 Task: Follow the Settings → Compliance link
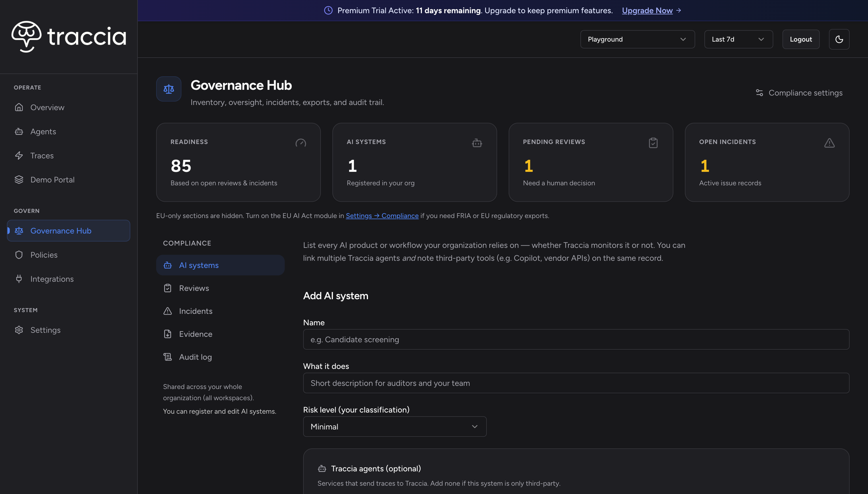pos(382,216)
